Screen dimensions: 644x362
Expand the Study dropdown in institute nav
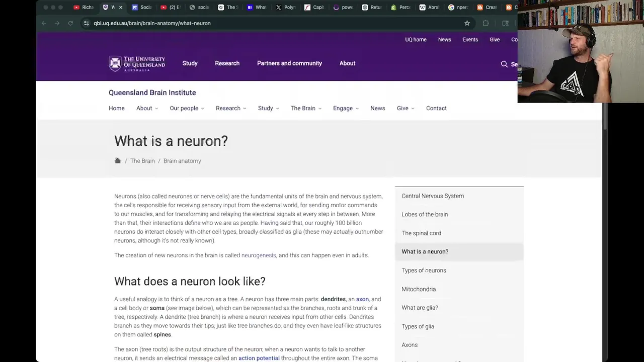268,108
